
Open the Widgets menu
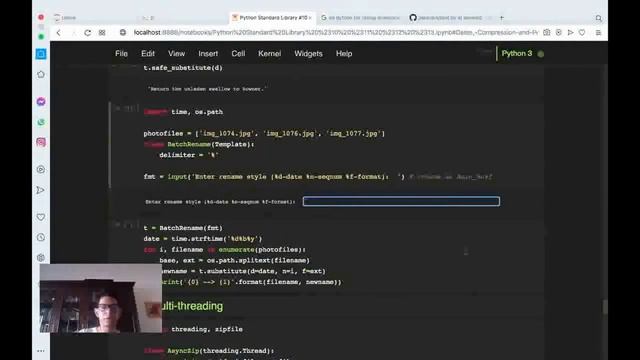(x=308, y=53)
